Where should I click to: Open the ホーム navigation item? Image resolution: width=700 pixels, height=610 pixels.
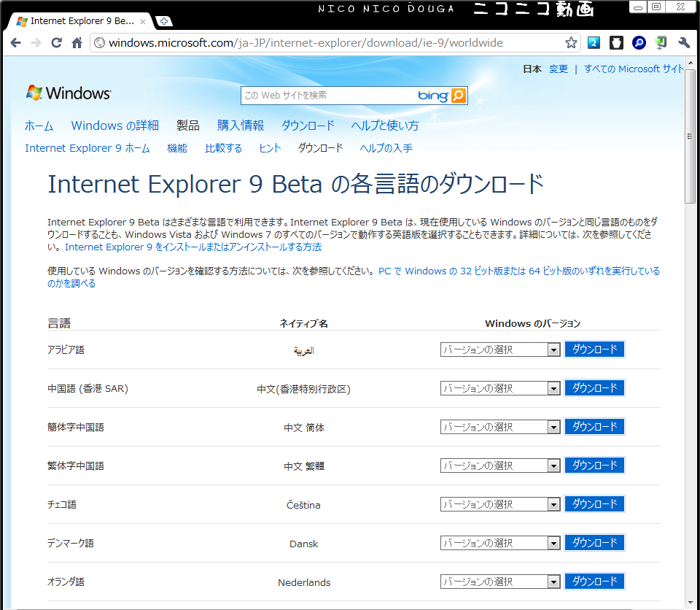coord(39,126)
